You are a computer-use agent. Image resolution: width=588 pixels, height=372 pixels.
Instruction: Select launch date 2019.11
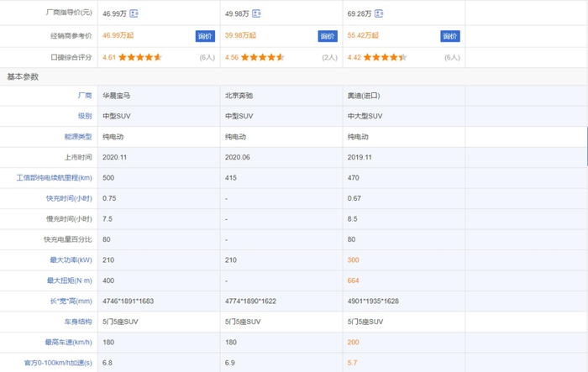pos(360,157)
